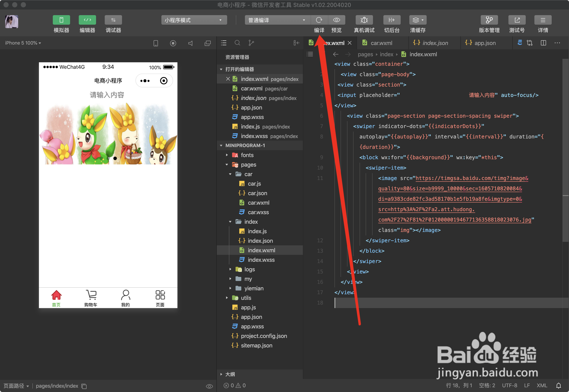Copy the page path pages/index/index
The width and height of the screenshot is (569, 392).
pos(84,386)
